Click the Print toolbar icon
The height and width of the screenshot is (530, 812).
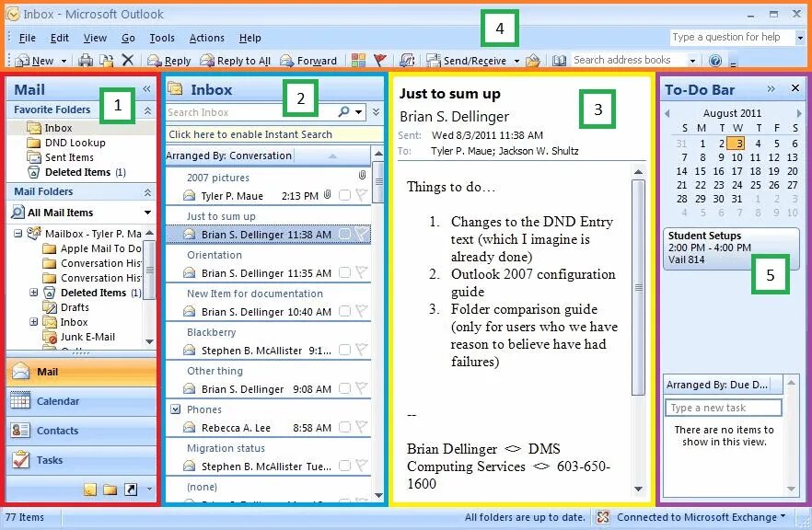[86, 61]
